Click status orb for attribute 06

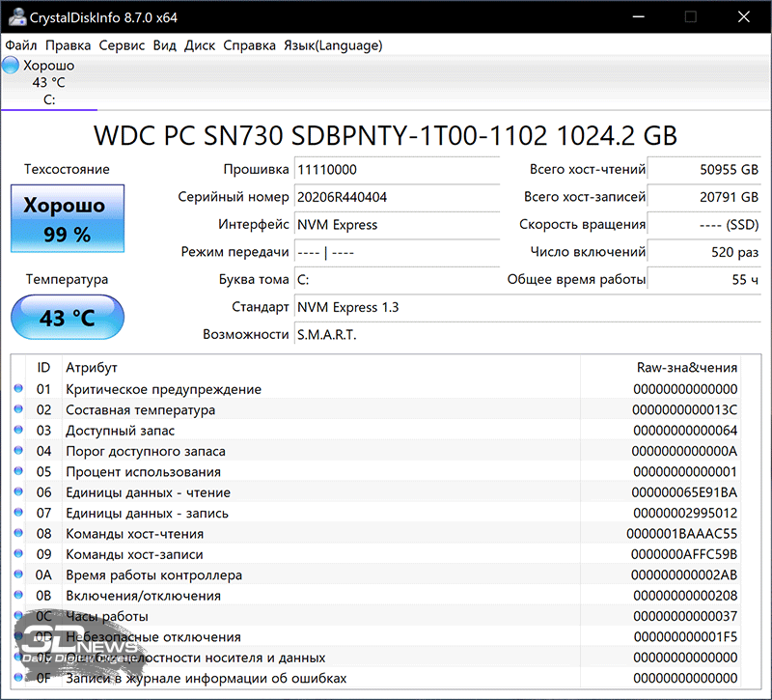click(18, 491)
